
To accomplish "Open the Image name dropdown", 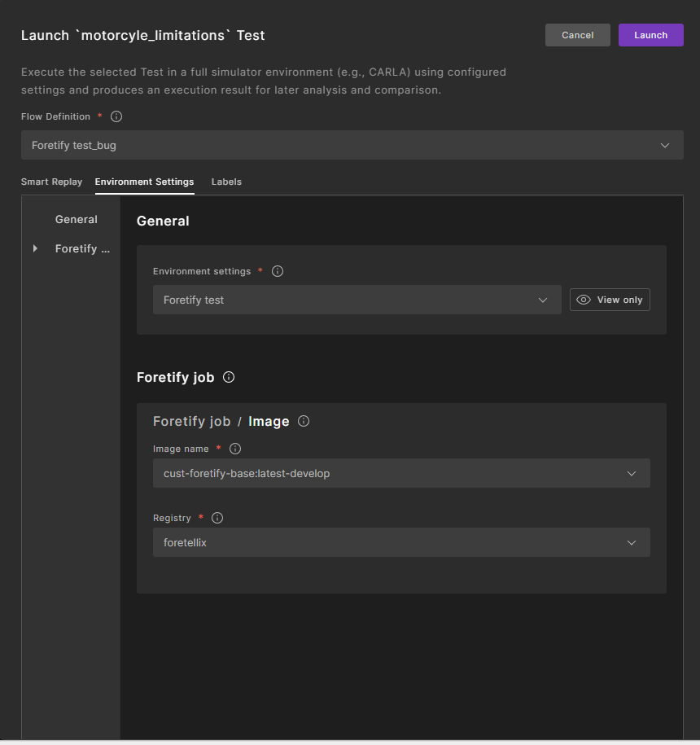I will point(400,473).
